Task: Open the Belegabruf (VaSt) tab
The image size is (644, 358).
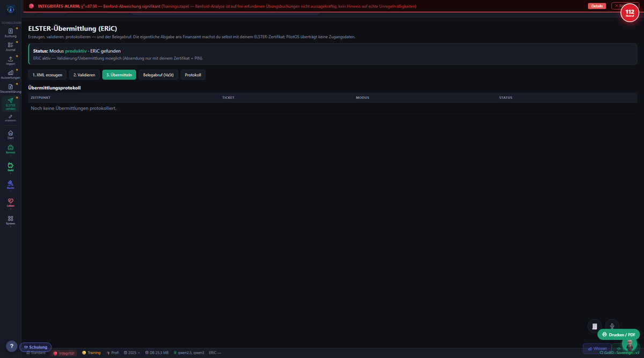Action: click(158, 75)
